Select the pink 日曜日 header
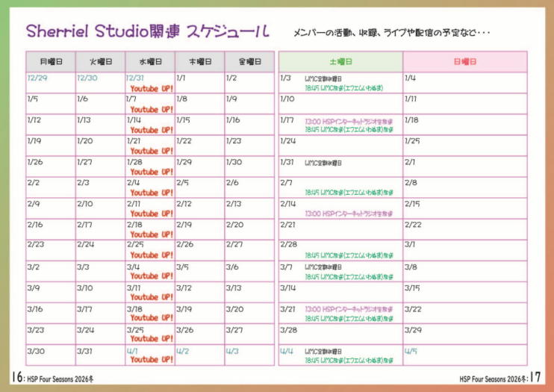Viewport: 554px width, 392px height. coord(464,62)
